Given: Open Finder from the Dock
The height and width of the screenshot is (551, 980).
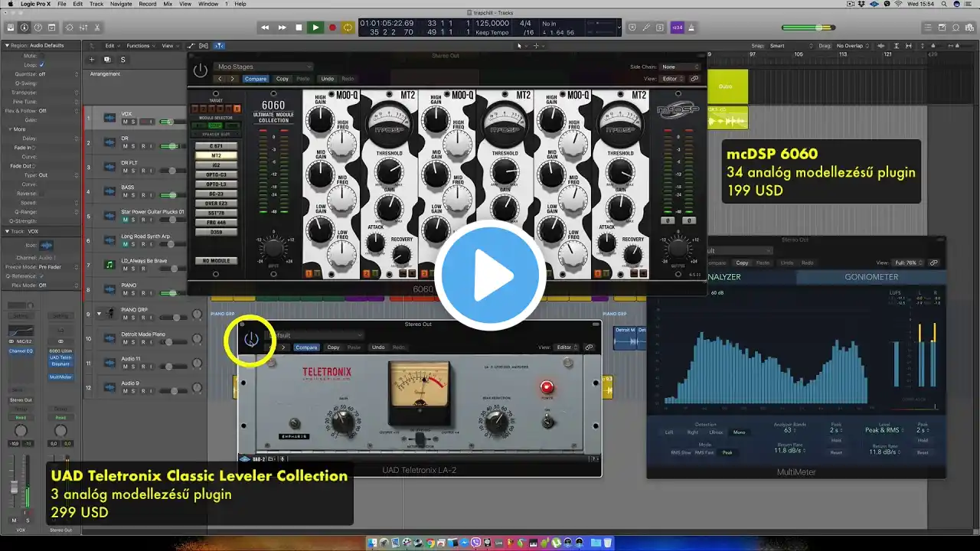Looking at the screenshot, I should (x=373, y=543).
